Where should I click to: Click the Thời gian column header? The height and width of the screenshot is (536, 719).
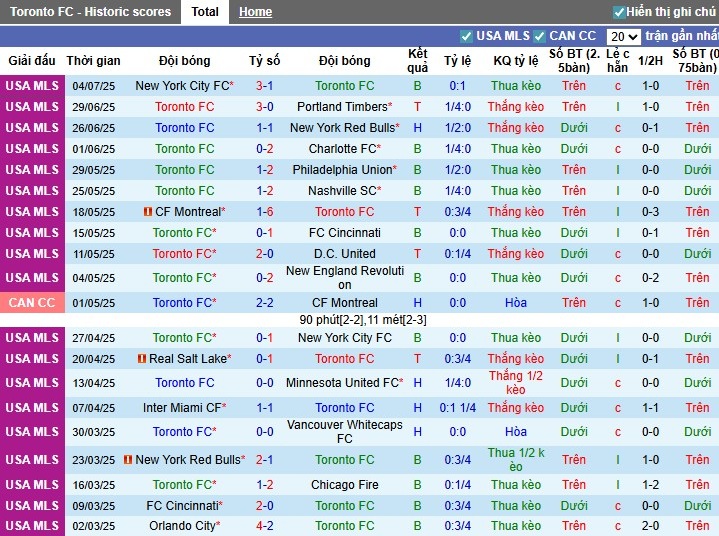(x=94, y=61)
